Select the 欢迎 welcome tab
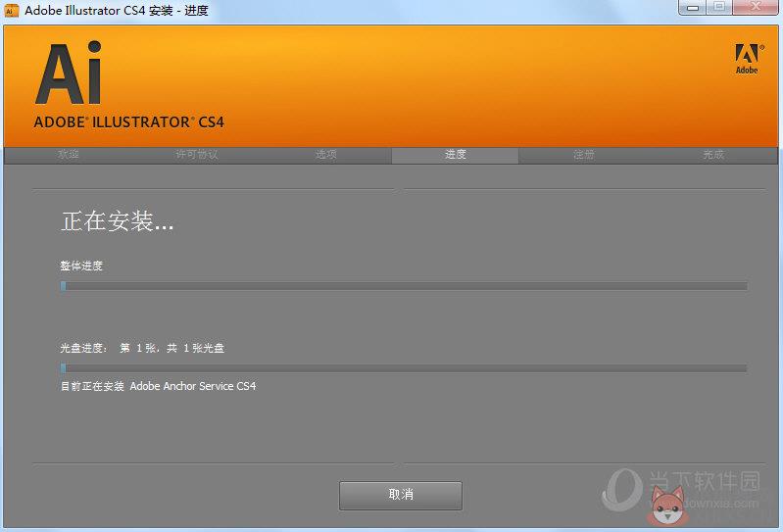The width and height of the screenshot is (783, 532). 69,155
